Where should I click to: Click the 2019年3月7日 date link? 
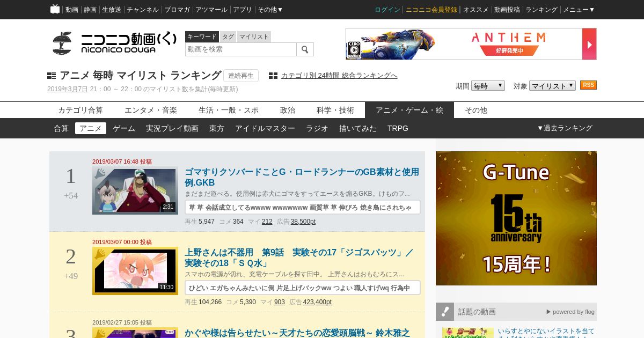coord(68,89)
